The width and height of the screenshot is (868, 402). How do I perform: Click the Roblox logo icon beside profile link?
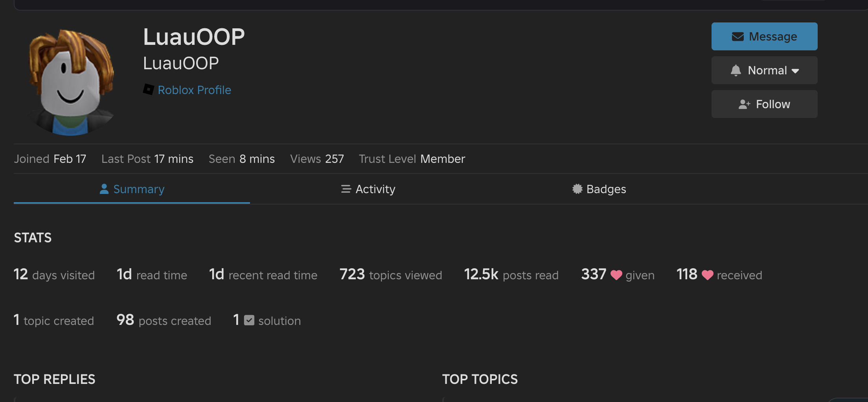pyautogui.click(x=148, y=90)
